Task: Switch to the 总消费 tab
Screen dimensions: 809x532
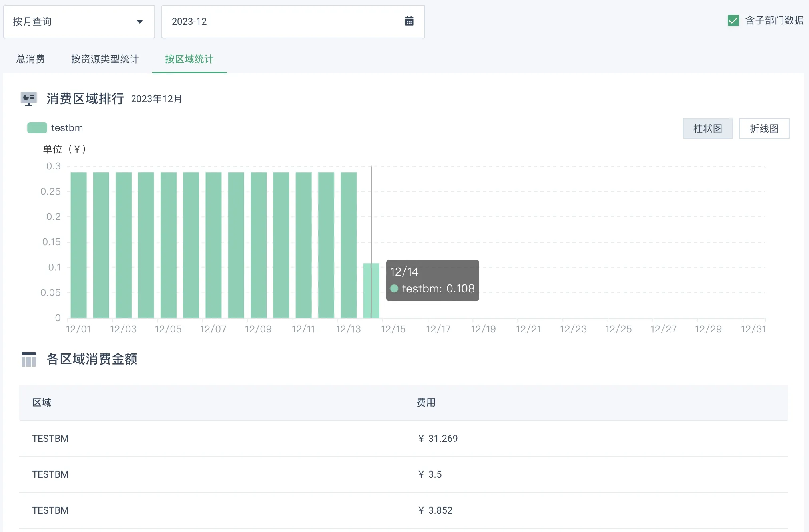Action: 30,59
